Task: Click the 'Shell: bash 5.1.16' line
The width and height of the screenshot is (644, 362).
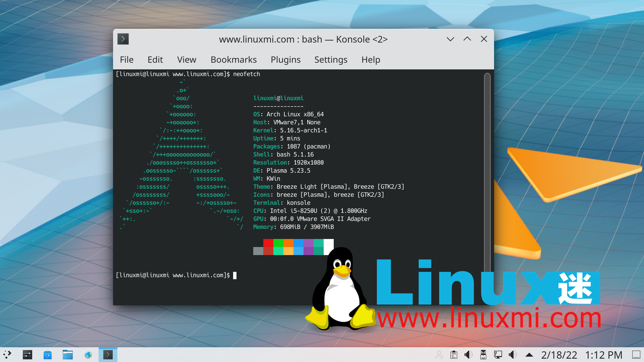Action: point(283,155)
